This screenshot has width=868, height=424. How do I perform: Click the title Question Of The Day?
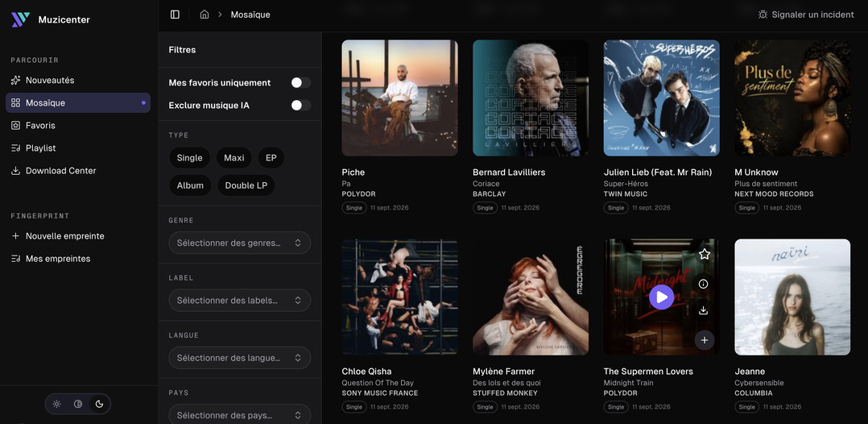[378, 382]
